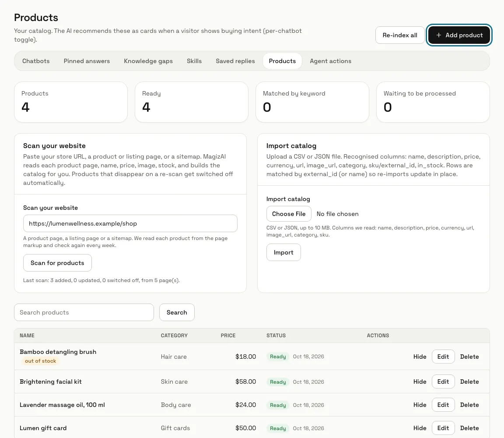Image resolution: width=504 pixels, height=438 pixels.
Task: Open the Pinned answers tab
Action: pyautogui.click(x=87, y=61)
